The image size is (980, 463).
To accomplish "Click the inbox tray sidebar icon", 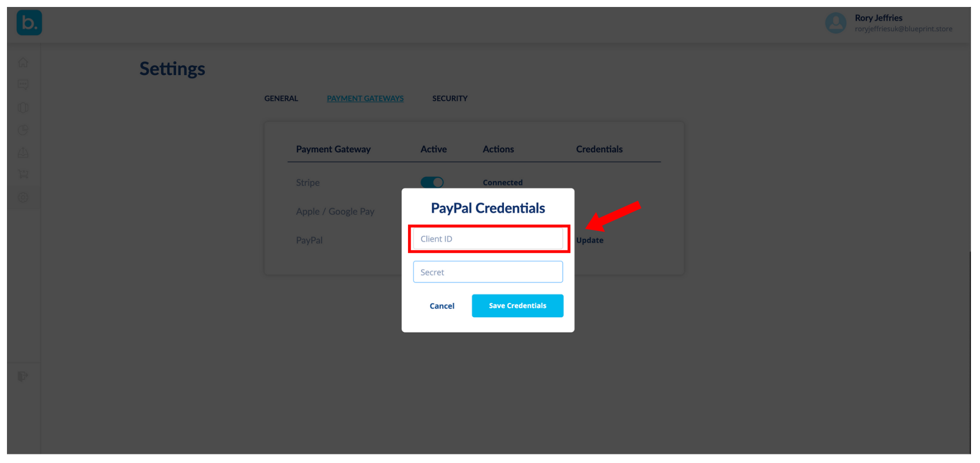I will [23, 153].
